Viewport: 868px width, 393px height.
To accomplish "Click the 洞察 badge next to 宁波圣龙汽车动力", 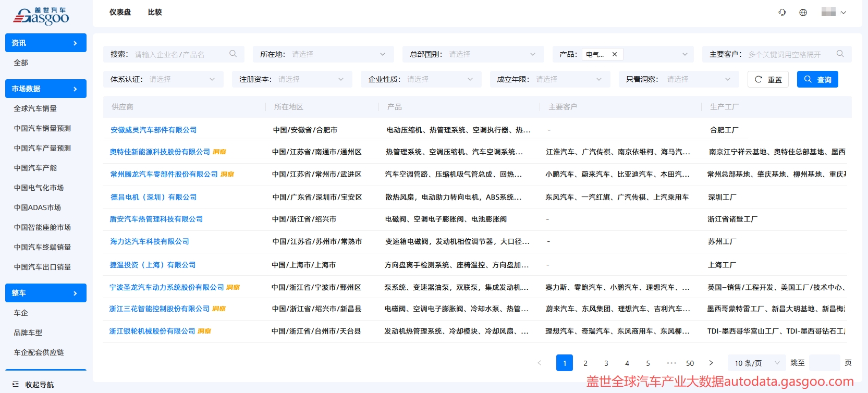I will pyautogui.click(x=233, y=288).
